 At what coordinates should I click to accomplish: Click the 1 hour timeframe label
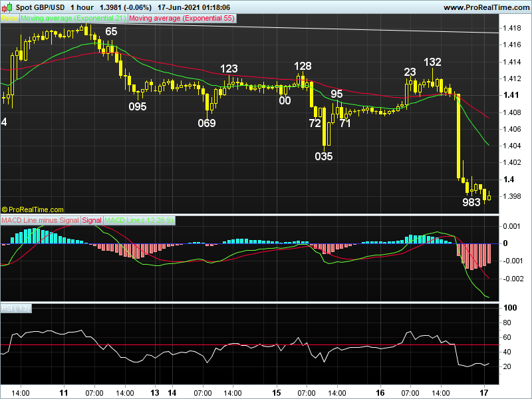click(82, 7)
